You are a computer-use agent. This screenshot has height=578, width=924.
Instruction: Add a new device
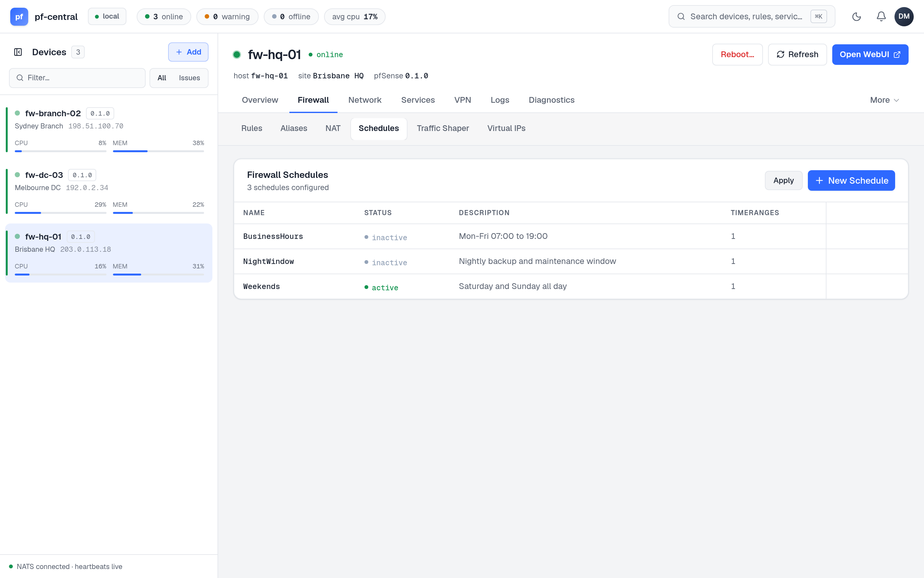click(188, 52)
